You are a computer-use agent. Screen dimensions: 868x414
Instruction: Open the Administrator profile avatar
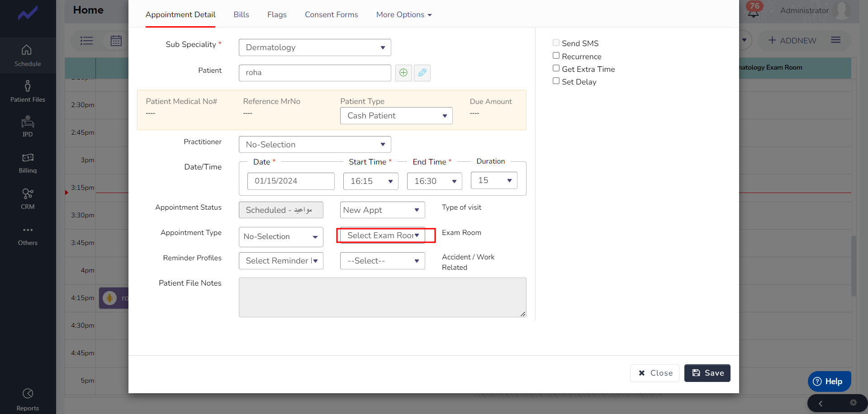point(841,10)
